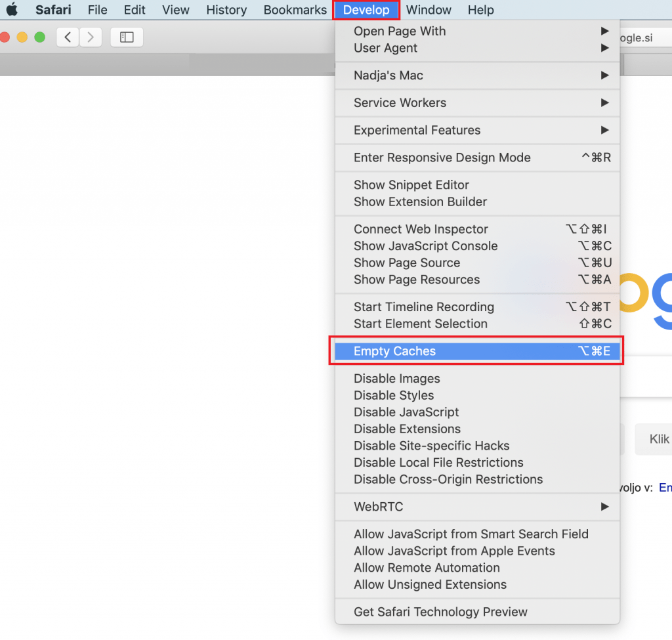Open the History menu

click(x=226, y=9)
